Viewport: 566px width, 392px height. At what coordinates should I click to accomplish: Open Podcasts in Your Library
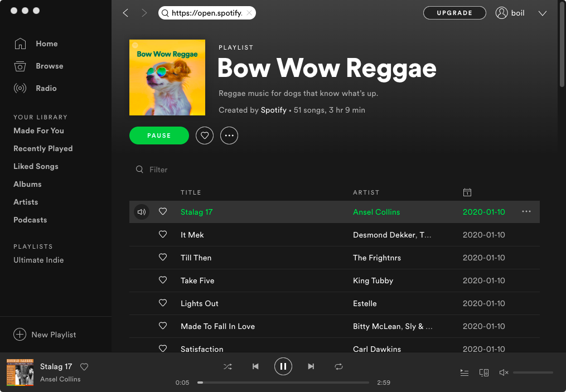click(30, 220)
